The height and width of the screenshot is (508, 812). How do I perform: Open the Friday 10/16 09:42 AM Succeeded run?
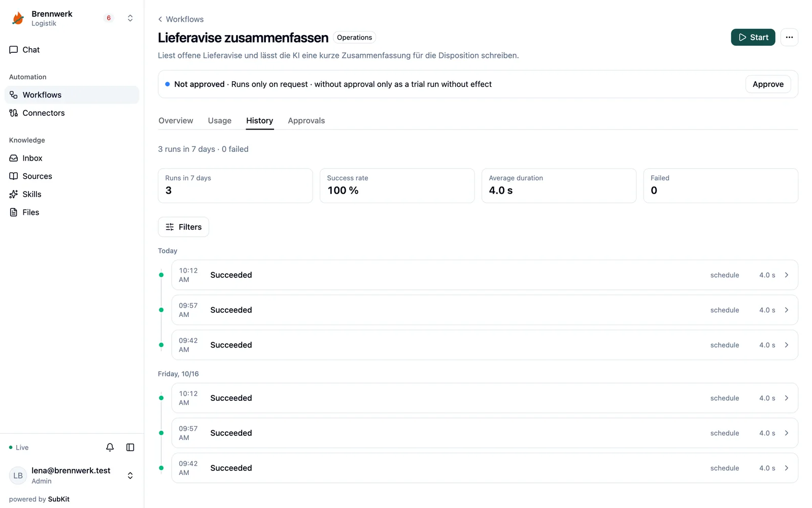485,468
